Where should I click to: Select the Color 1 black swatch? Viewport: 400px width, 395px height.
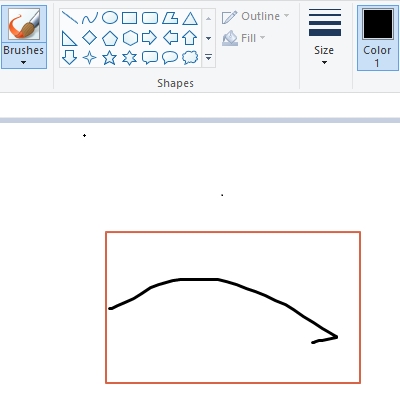(x=378, y=38)
